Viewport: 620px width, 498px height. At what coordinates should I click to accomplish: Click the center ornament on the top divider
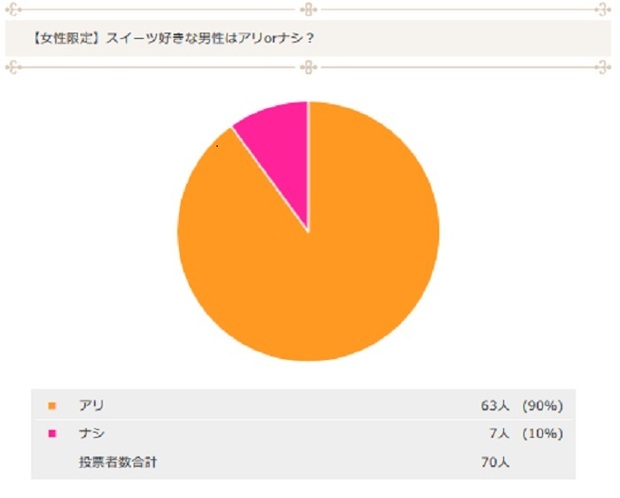[309, 10]
